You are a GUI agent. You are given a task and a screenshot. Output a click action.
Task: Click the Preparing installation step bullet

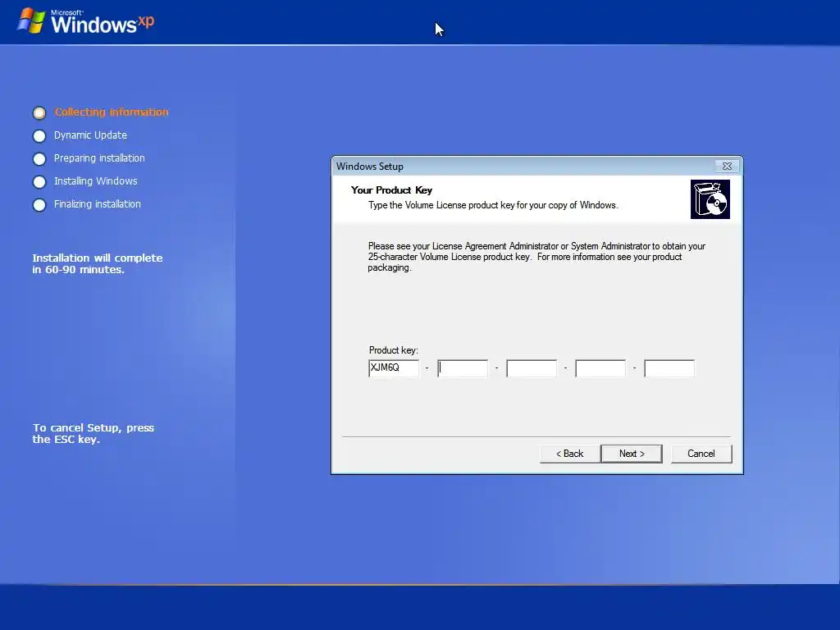click(x=39, y=159)
